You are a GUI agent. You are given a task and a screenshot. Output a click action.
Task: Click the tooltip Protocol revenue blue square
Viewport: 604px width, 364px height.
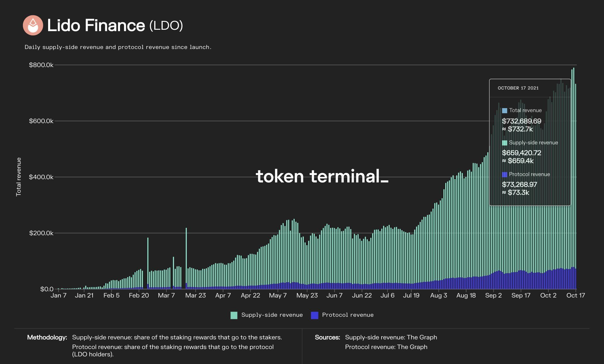[504, 174]
